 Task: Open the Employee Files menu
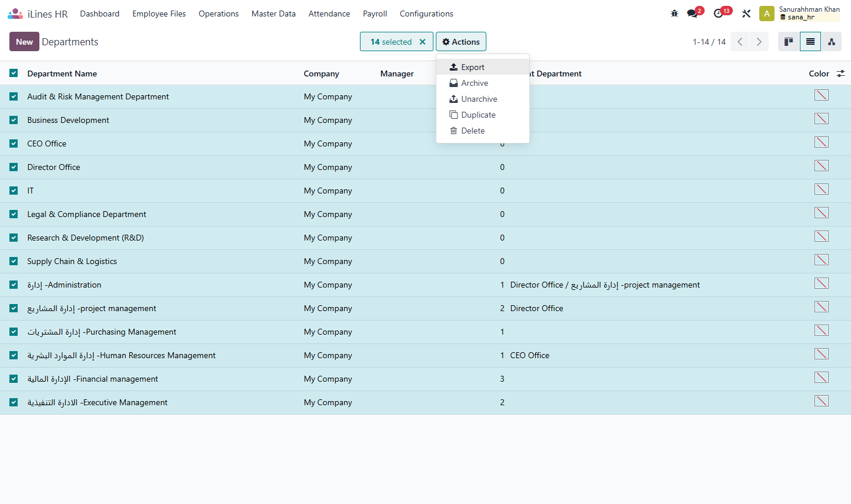[159, 14]
